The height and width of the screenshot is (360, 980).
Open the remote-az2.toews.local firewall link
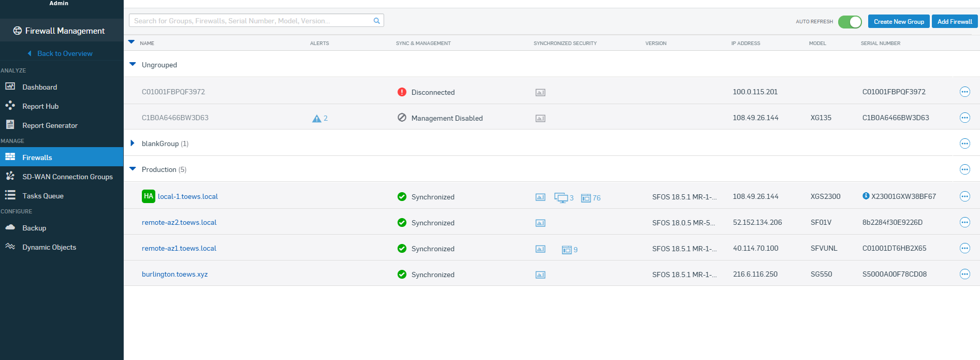pyautogui.click(x=179, y=222)
